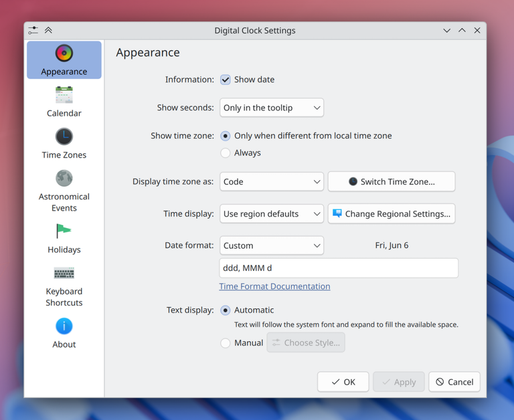
Task: Select the Always time zone radio button
Action: [225, 153]
